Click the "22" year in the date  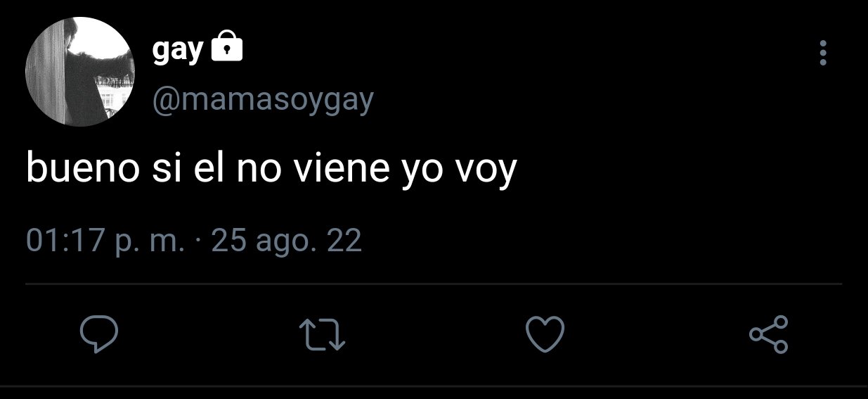tap(345, 241)
